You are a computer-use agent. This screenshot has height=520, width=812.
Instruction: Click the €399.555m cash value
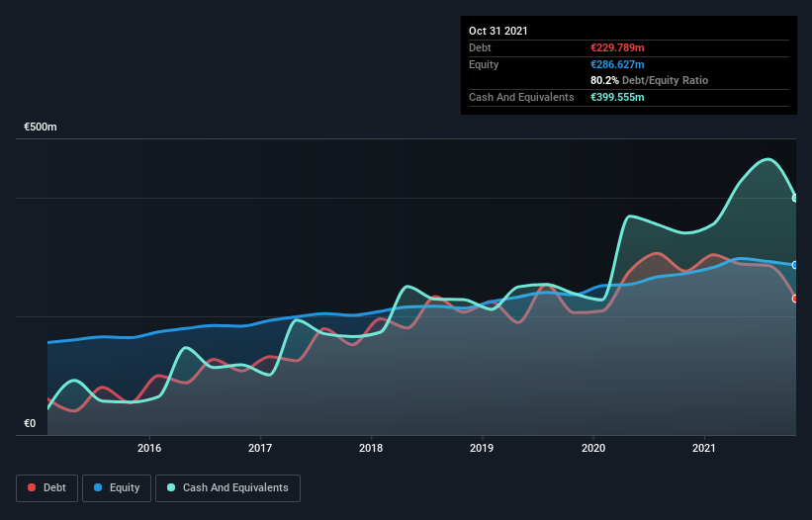(x=617, y=97)
